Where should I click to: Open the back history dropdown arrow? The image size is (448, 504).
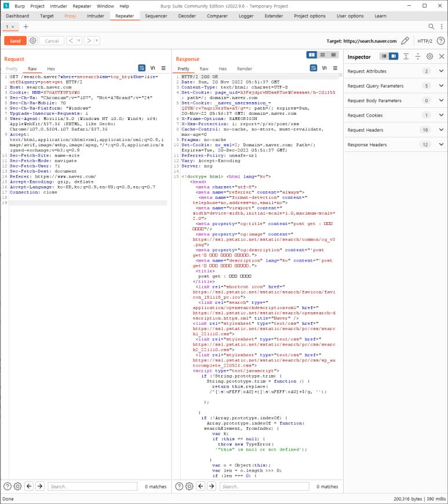(x=79, y=41)
